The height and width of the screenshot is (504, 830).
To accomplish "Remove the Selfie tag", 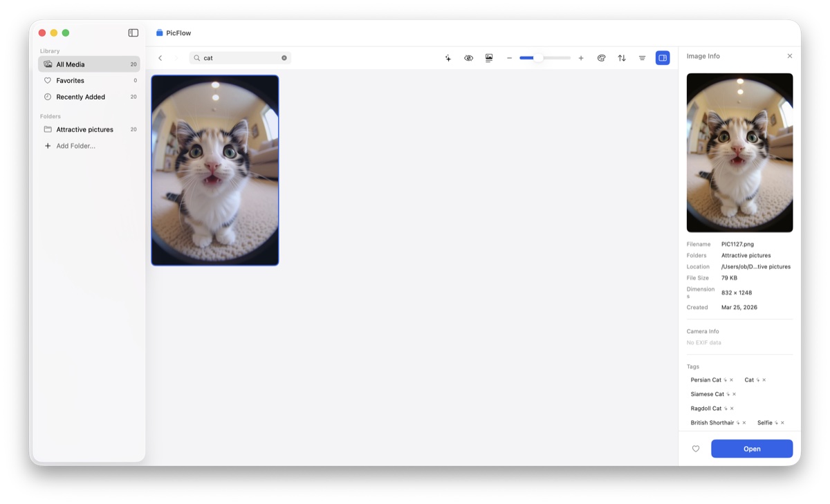I will [782, 422].
